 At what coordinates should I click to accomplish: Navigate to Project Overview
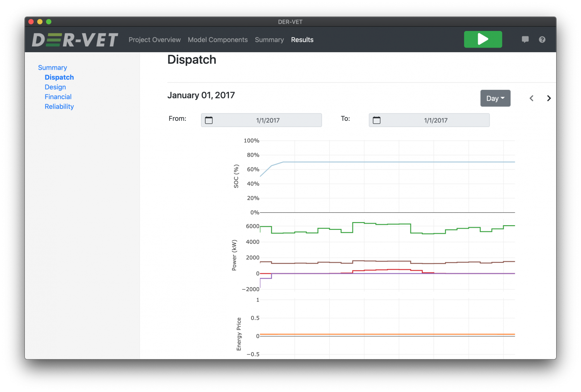[x=155, y=39]
